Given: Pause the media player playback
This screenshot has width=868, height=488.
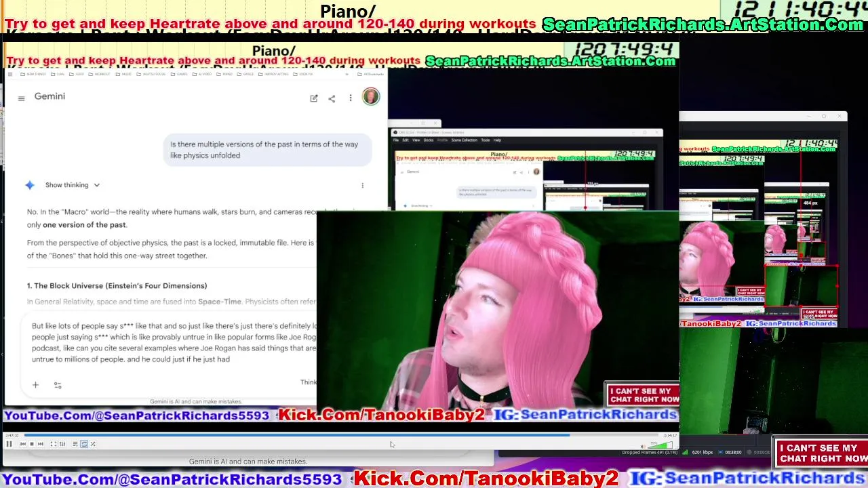Looking at the screenshot, I should pos(9,444).
